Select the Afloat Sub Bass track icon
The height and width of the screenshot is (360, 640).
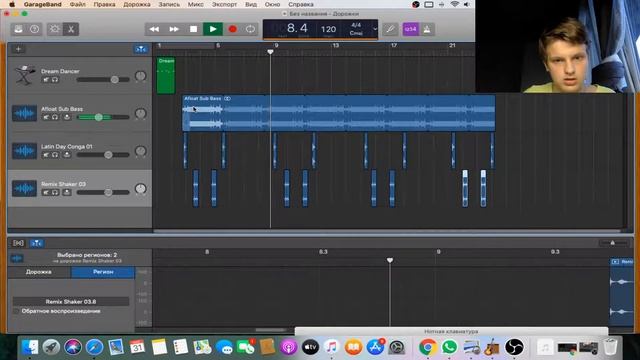pyautogui.click(x=24, y=113)
